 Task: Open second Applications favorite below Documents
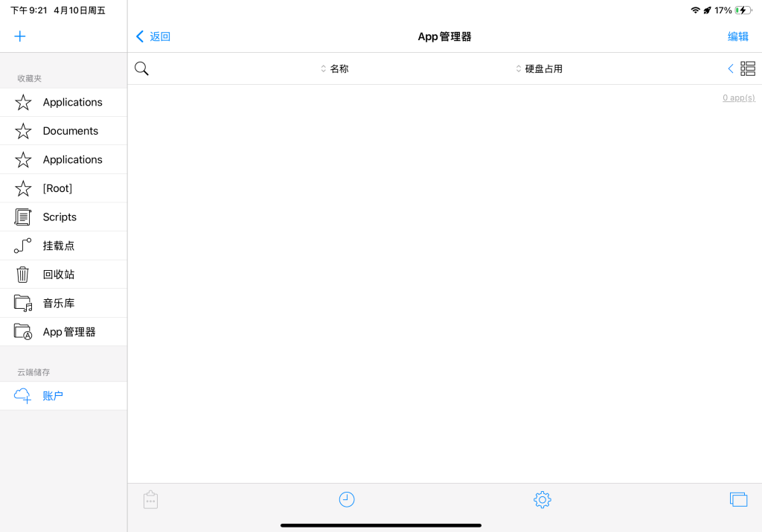click(x=64, y=160)
